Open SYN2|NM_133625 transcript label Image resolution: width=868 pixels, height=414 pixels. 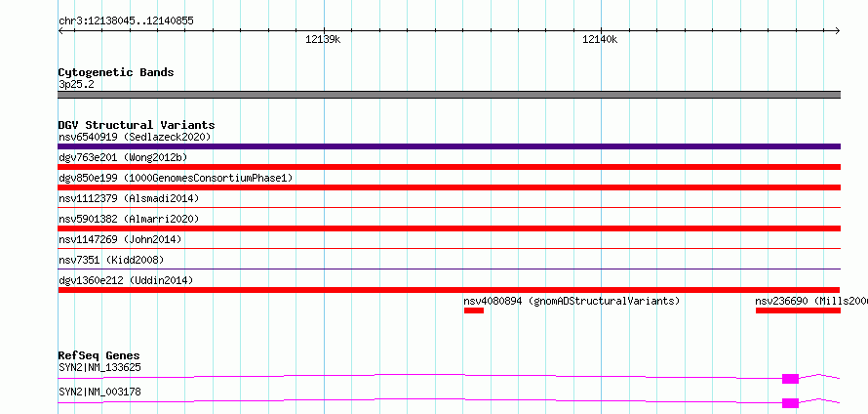point(99,367)
